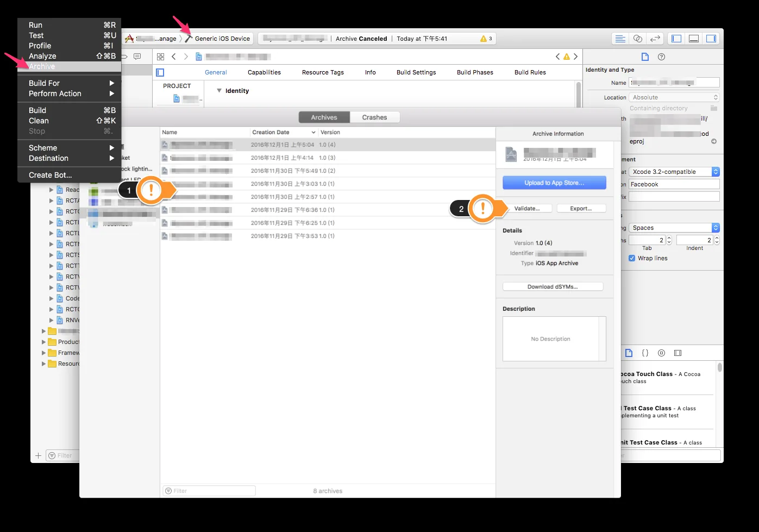Open the Location Absolute dropdown
Screen dimensions: 759x532
point(674,97)
